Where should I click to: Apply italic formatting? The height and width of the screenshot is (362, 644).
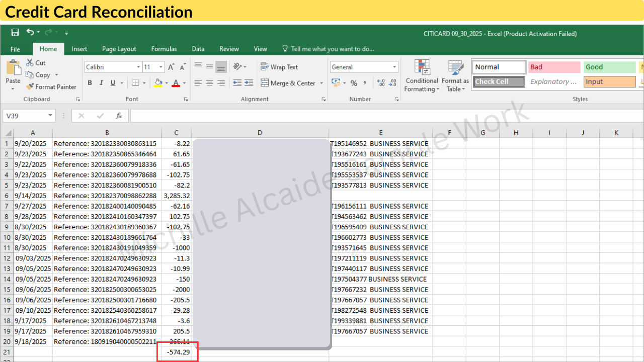101,83
